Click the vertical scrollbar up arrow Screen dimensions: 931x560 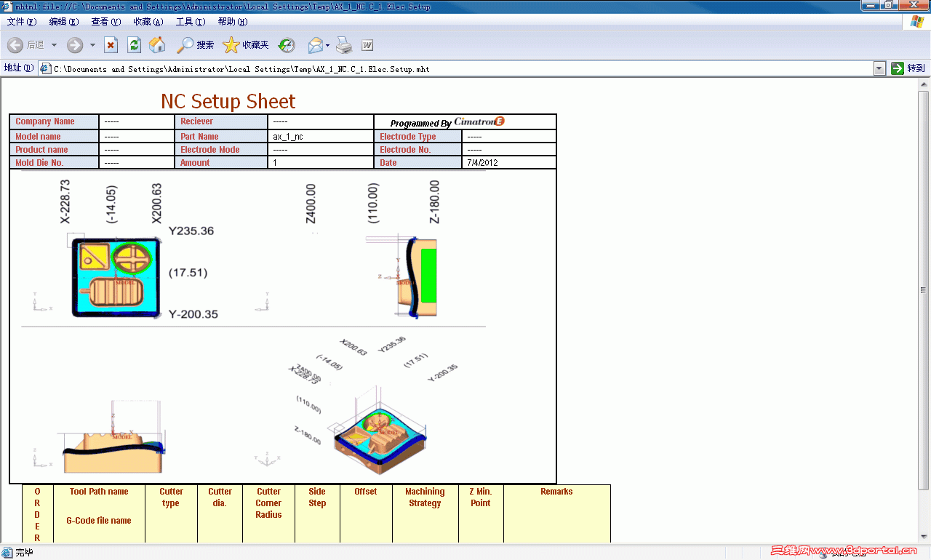(924, 84)
